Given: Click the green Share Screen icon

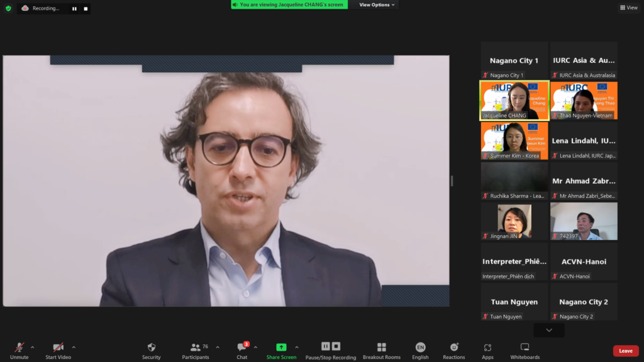Looking at the screenshot, I should click(x=281, y=348).
